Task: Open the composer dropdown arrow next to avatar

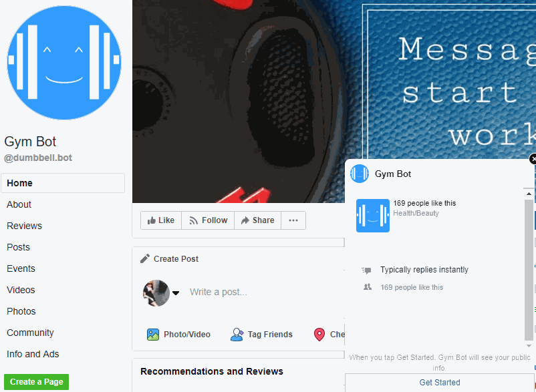Action: (175, 294)
